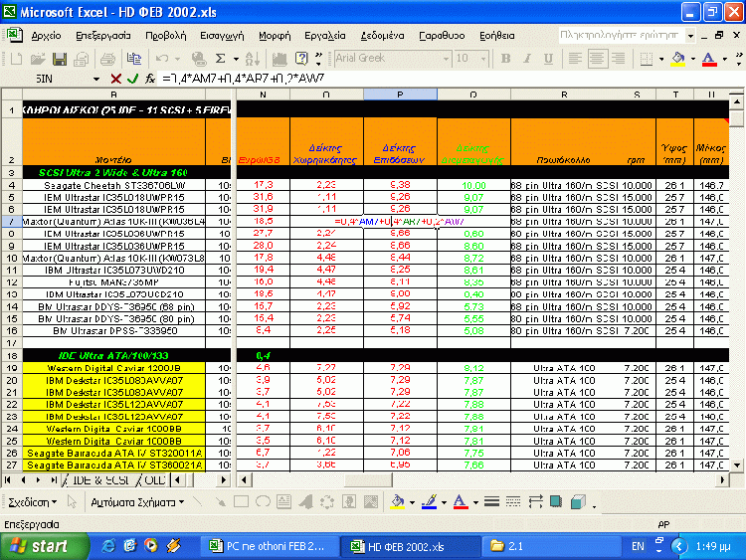Viewport: 746px width, 560px height.
Task: Cancel the formula entry with the red X
Action: click(115, 79)
